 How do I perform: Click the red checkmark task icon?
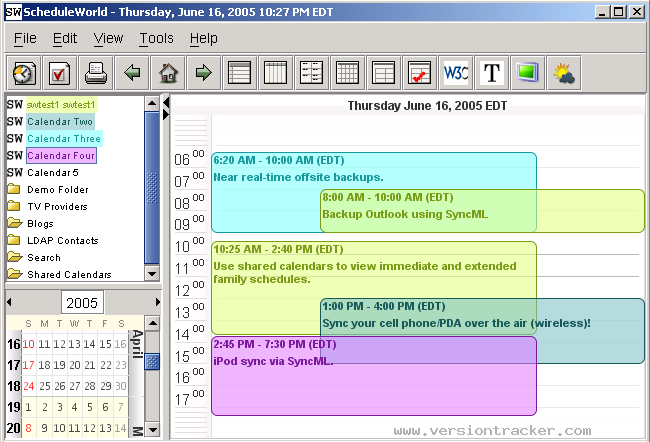click(x=59, y=73)
